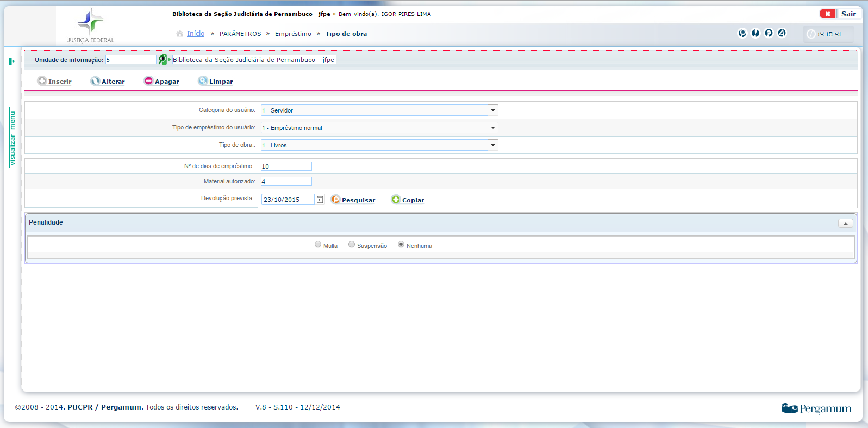This screenshot has height=428, width=868.
Task: Click the red X Sair icon
Action: [827, 14]
